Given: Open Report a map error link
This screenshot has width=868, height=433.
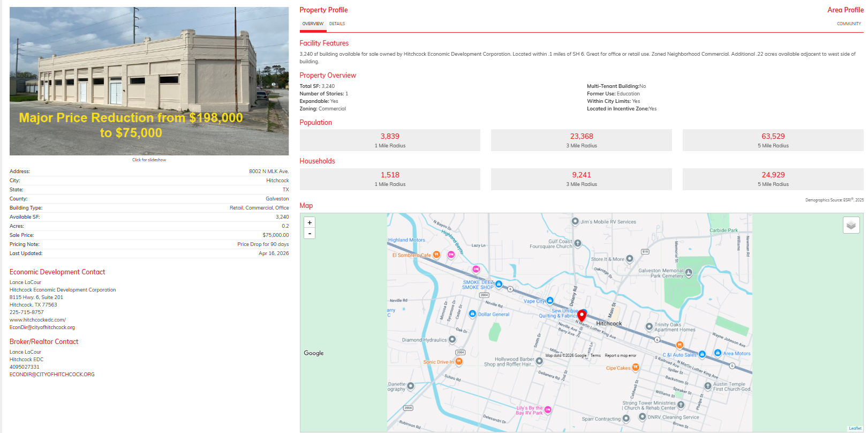Looking at the screenshot, I should pyautogui.click(x=621, y=355).
